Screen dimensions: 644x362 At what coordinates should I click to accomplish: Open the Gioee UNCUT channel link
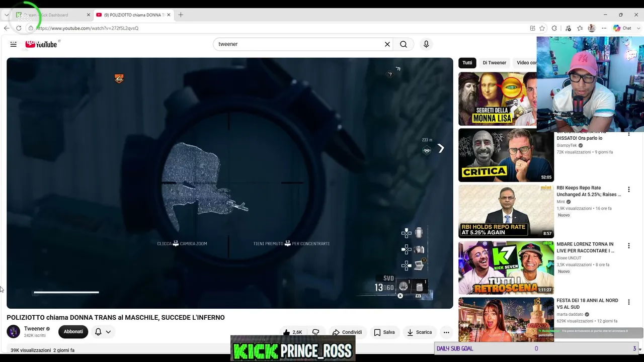pyautogui.click(x=569, y=258)
